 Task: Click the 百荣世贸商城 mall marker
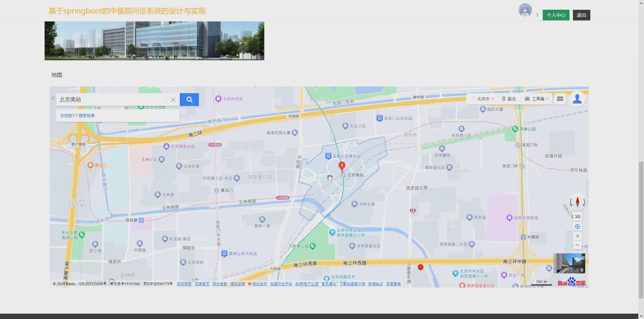click(509, 217)
